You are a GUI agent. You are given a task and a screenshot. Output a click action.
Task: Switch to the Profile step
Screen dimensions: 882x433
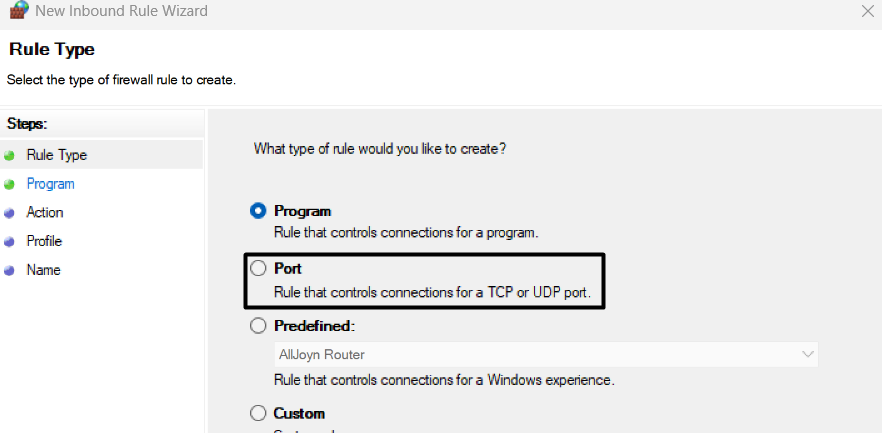(x=45, y=241)
